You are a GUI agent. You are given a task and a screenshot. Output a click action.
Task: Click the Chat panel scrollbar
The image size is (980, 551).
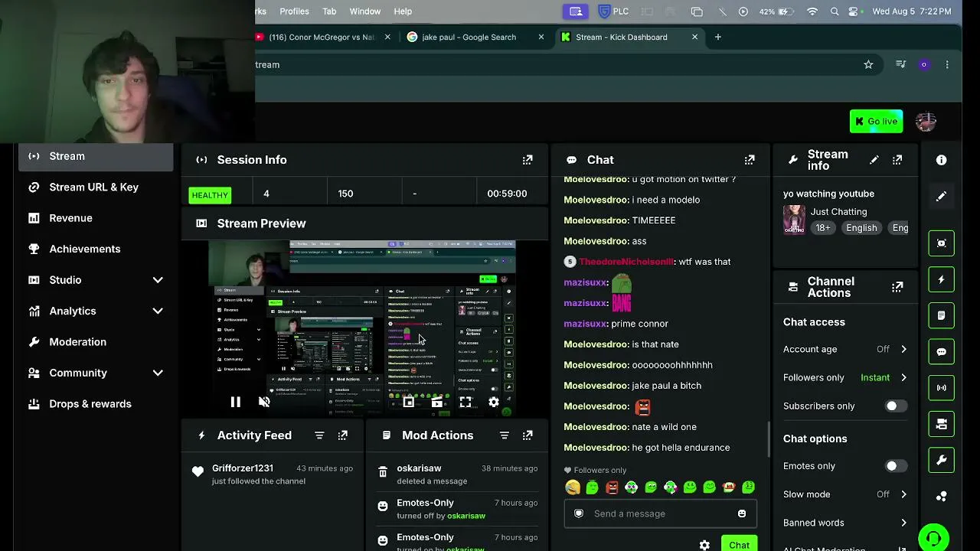pos(768,439)
